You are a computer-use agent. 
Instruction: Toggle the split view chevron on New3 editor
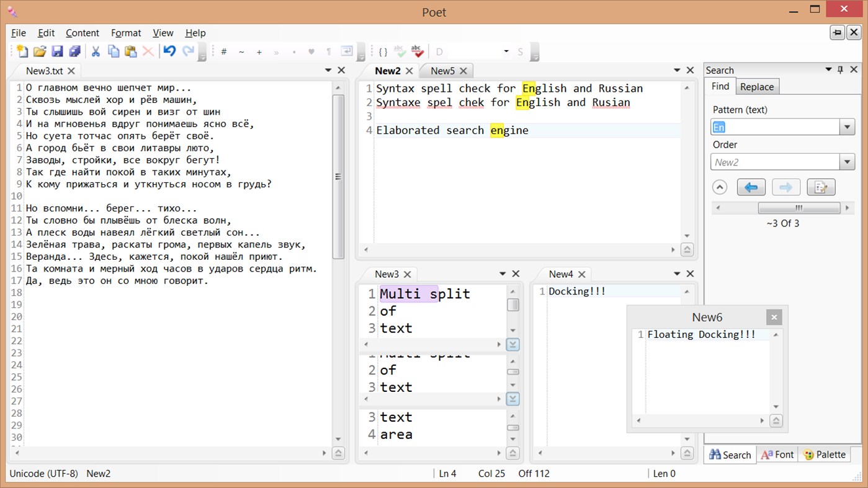pyautogui.click(x=512, y=344)
